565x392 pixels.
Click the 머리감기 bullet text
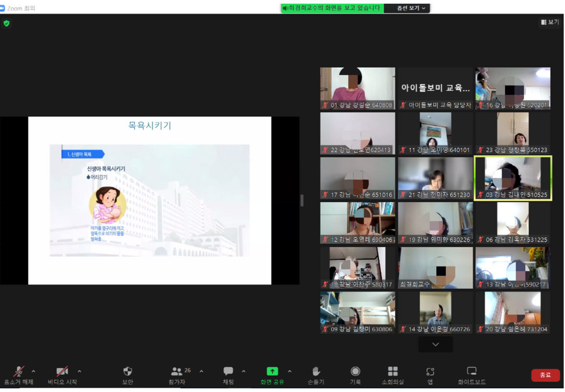[x=99, y=177]
